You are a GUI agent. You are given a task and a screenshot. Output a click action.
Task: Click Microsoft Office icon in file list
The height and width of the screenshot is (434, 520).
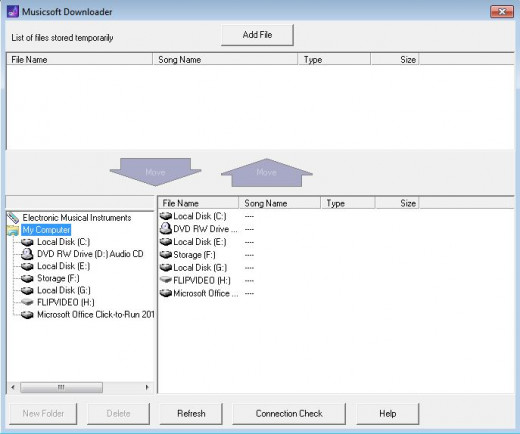(x=166, y=293)
